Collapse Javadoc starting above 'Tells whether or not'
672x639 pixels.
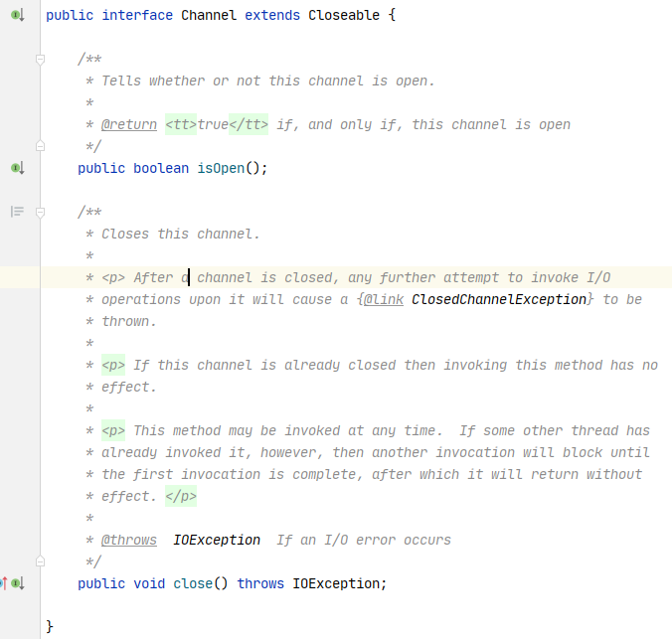tap(40, 60)
